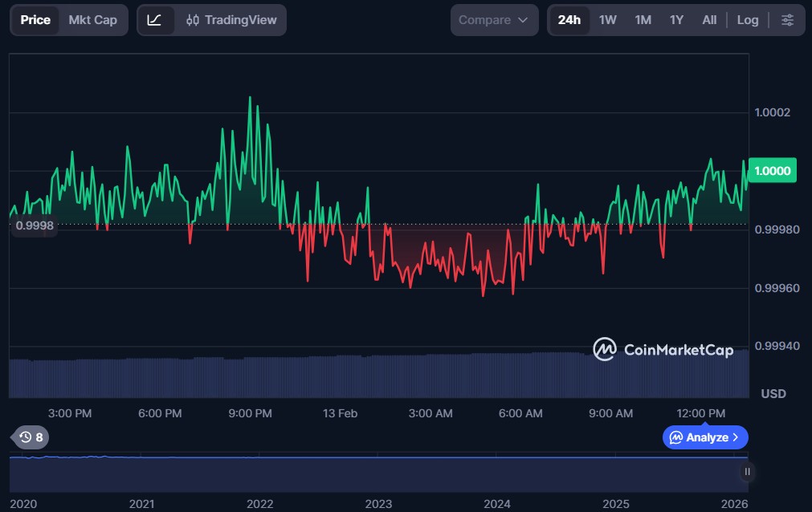Click the 0.9998 opening price label
Screen dimensions: 812x512
coord(35,226)
